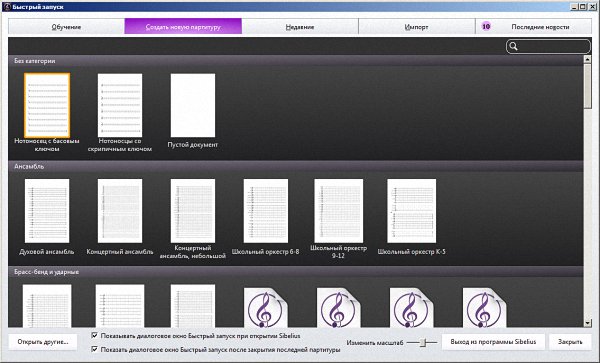The width and height of the screenshot is (600, 363).
Task: Click the template list scrollbar down arrow
Action: coord(588,323)
